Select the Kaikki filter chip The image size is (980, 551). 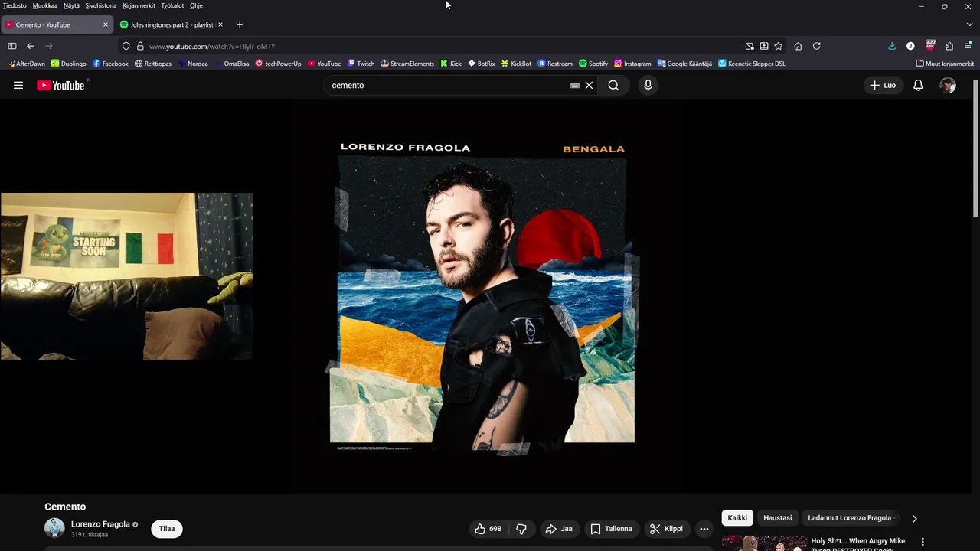coord(737,518)
